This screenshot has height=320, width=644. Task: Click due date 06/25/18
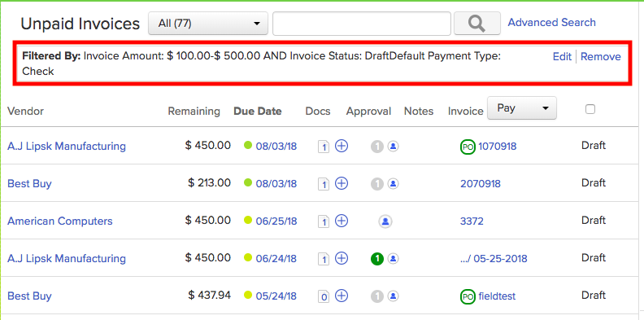(x=276, y=221)
